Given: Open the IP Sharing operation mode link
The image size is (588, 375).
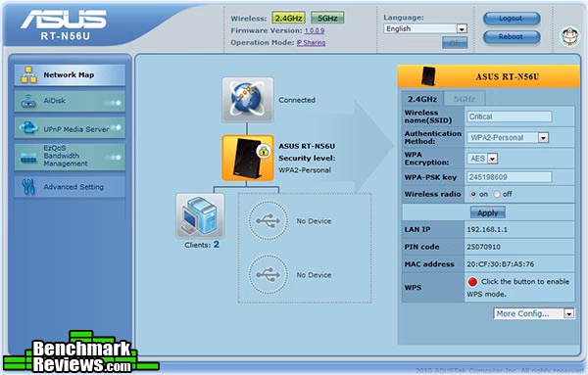Looking at the screenshot, I should 312,43.
